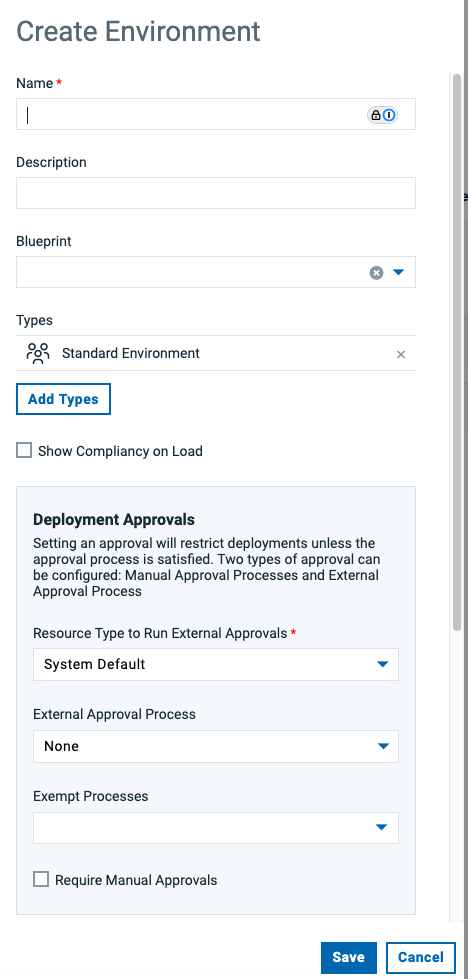Click the Create Environment title
Viewport: 468px width, 979px height.
[138, 31]
